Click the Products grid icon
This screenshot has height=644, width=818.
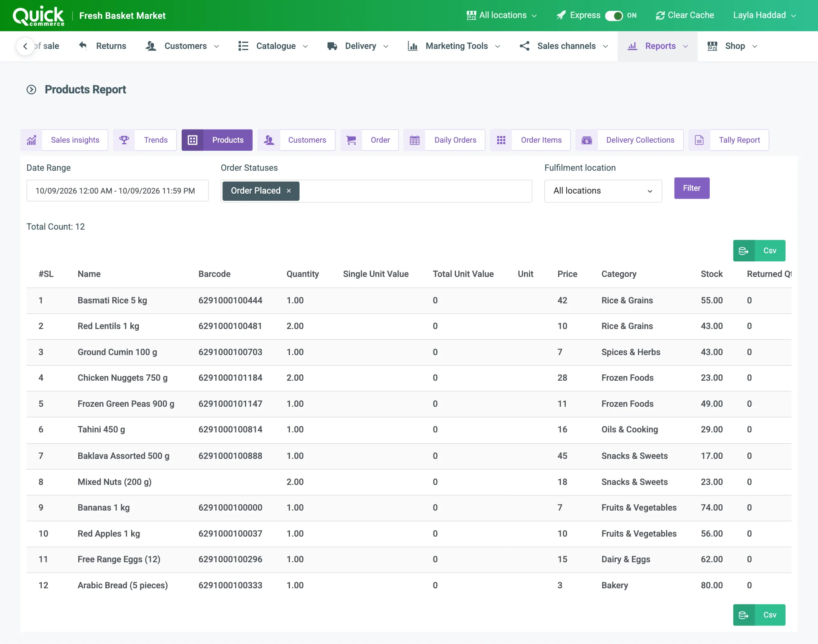pyautogui.click(x=192, y=140)
